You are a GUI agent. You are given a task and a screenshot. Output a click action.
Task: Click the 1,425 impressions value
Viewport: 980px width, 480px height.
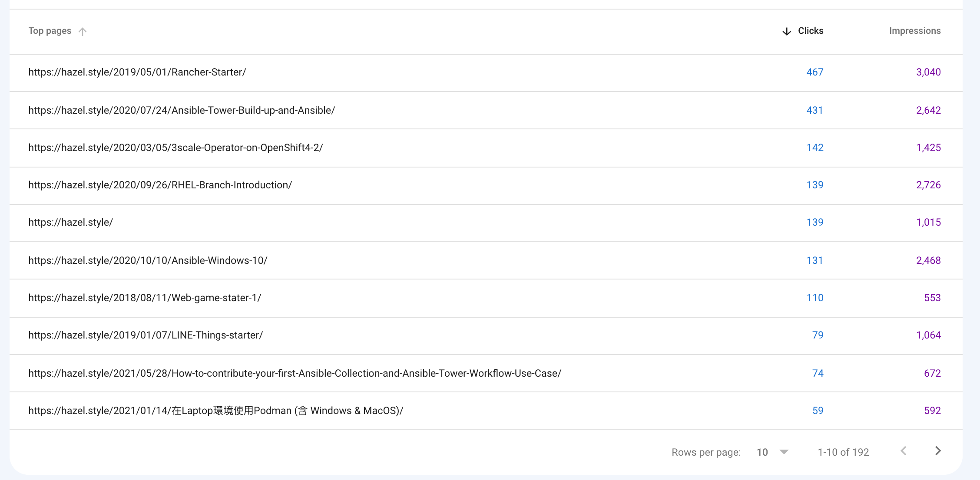928,148
